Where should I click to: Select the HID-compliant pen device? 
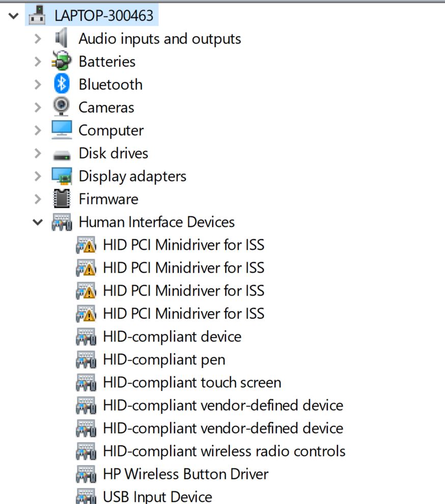163,359
